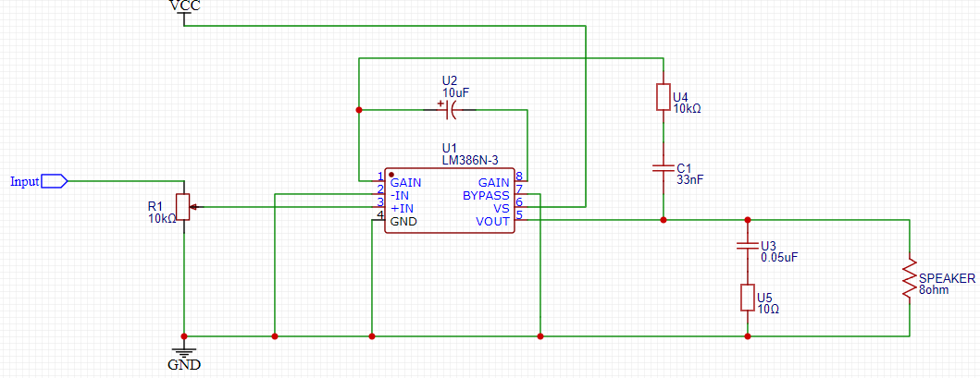Select the U4 10kΩ resistor symbol
This screenshot has height=378, width=980.
coord(664,97)
